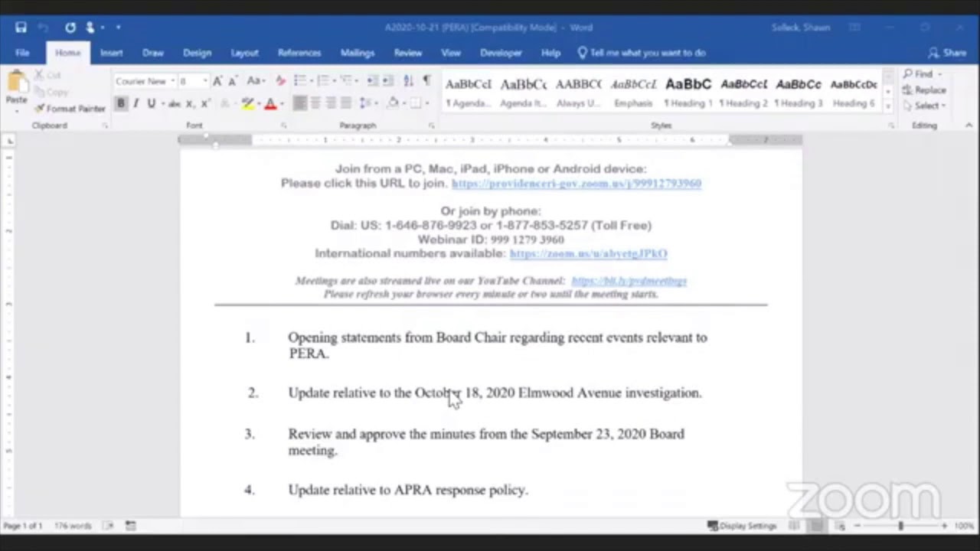Open the Find dropdown arrow
The height and width of the screenshot is (551, 980).
click(x=940, y=74)
